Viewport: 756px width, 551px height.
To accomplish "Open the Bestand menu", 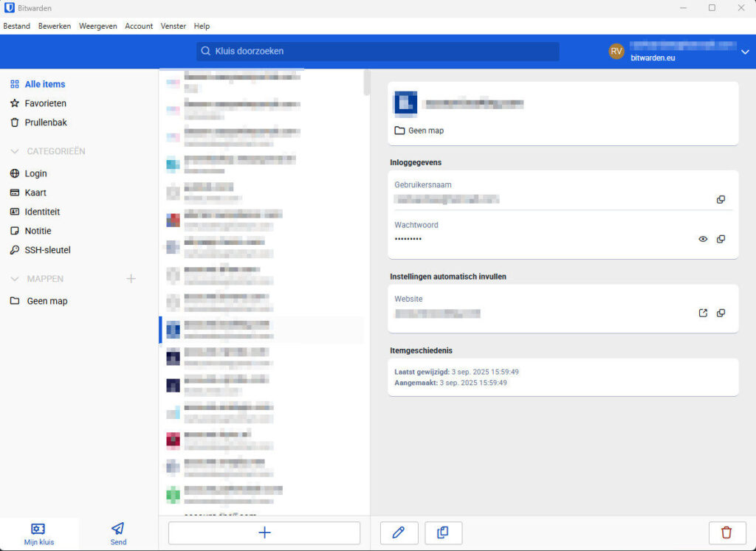I will coord(17,26).
